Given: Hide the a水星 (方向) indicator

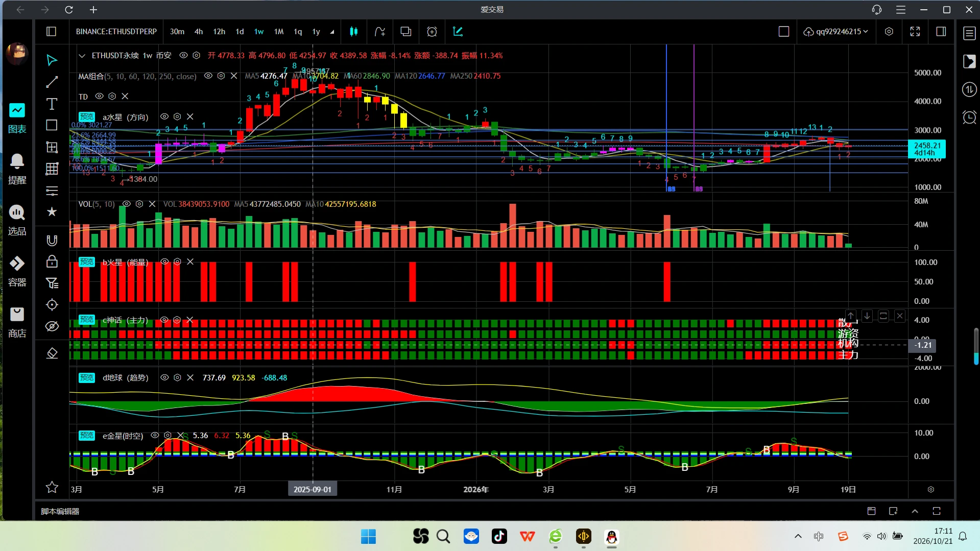Looking at the screenshot, I should [164, 116].
